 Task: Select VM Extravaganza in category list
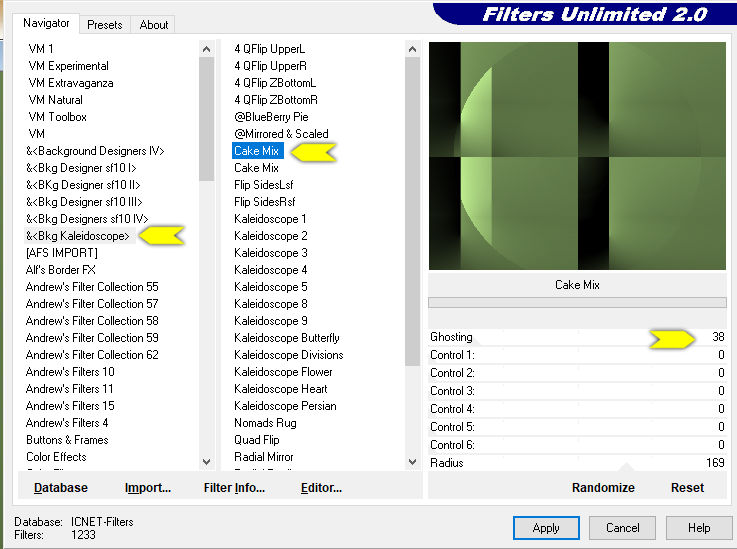[x=71, y=83]
